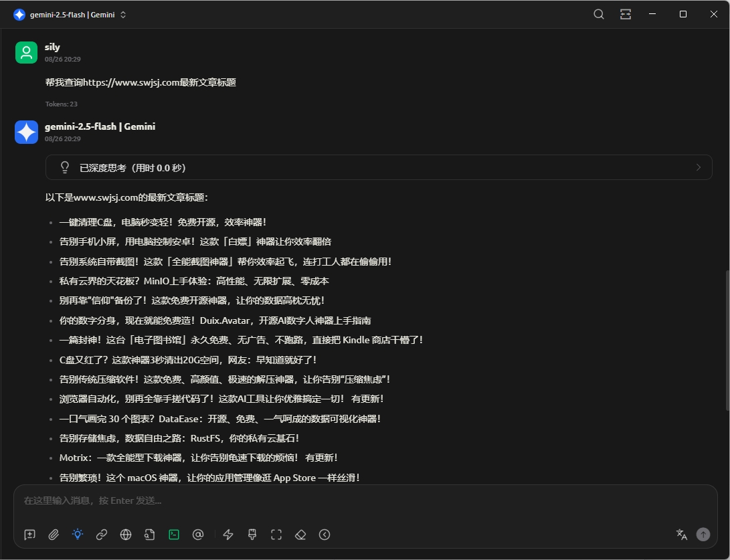
Task: Toggle the deep thinking lightbulb in the input toolbar
Action: pos(78,535)
